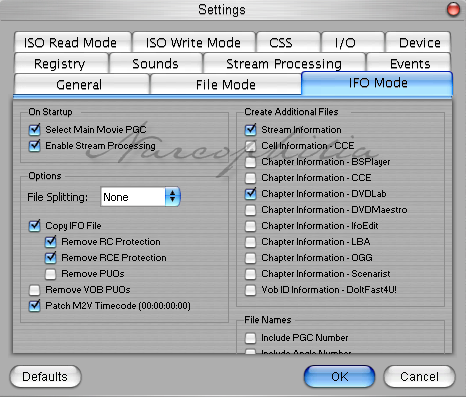Switch to ISO Read Mode tab
The image size is (466, 397).
(x=72, y=42)
